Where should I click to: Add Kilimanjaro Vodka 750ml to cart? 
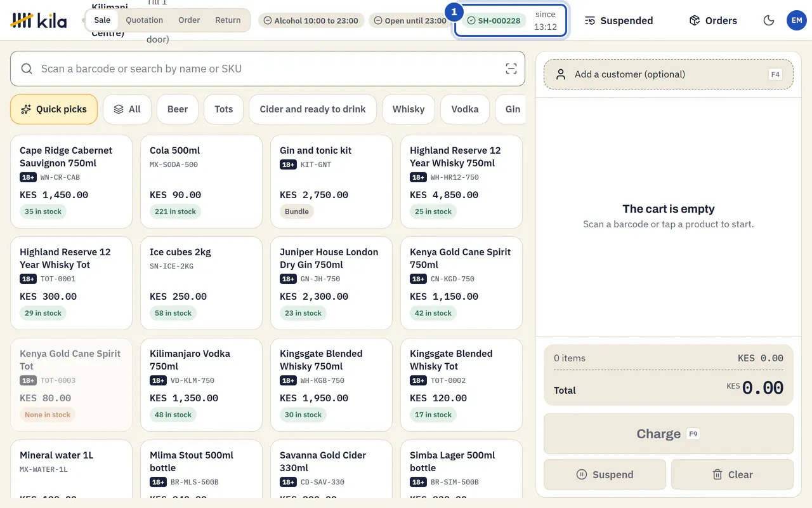pyautogui.click(x=201, y=385)
